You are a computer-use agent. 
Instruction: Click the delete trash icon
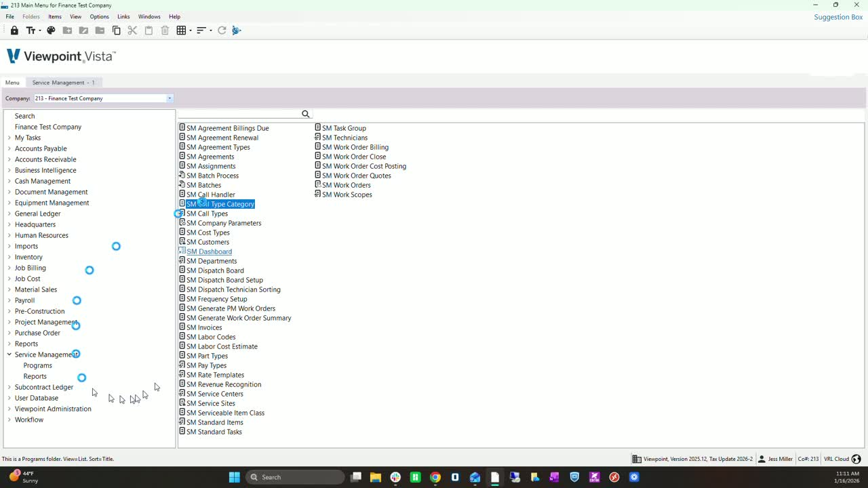[x=165, y=30]
